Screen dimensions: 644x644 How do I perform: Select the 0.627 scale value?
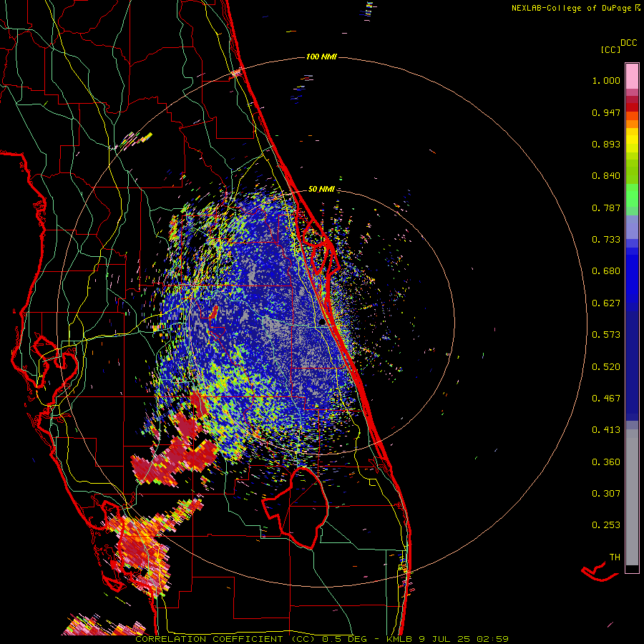pos(606,303)
